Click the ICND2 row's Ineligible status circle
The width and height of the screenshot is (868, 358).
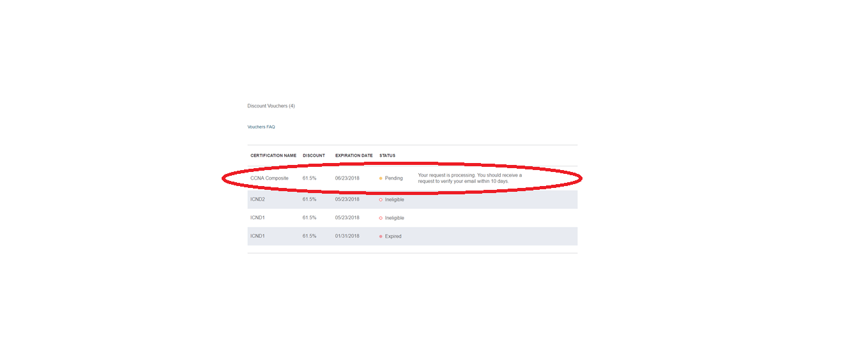click(381, 199)
